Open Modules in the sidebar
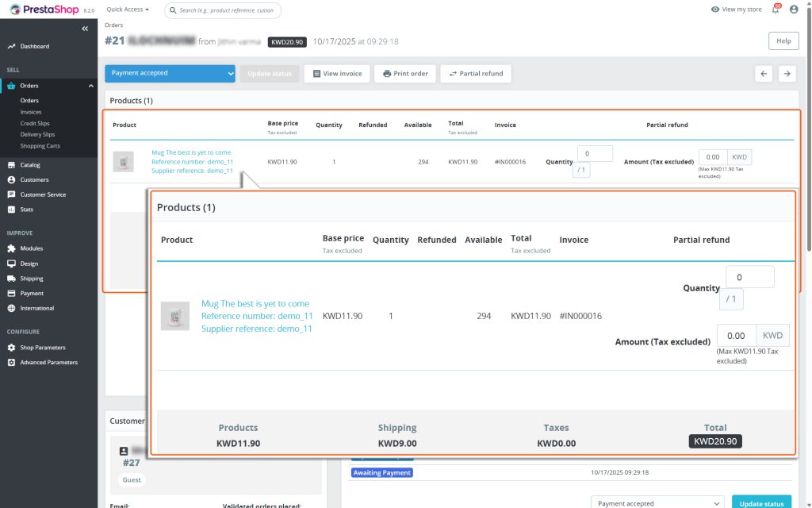 [x=32, y=248]
